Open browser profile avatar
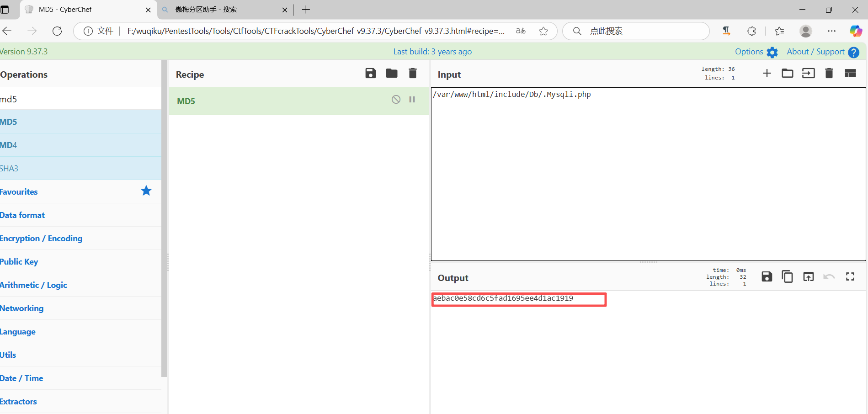Screen dimensions: 868x414 806,31
